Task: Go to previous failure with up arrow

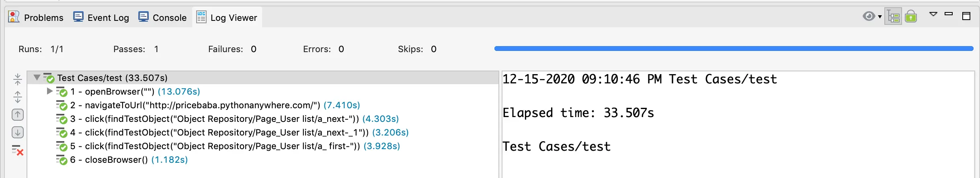Action: tap(17, 115)
